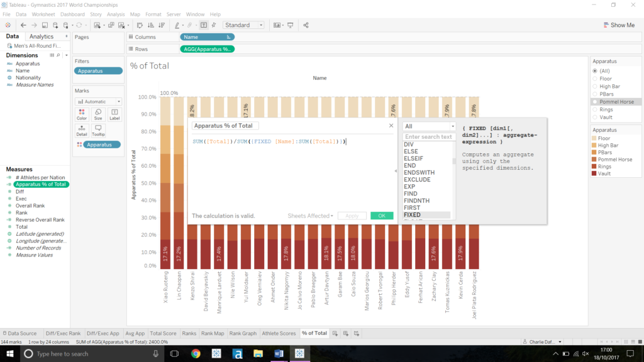Select the PBars radio button
Screen dimensions: 644x362
(x=595, y=94)
